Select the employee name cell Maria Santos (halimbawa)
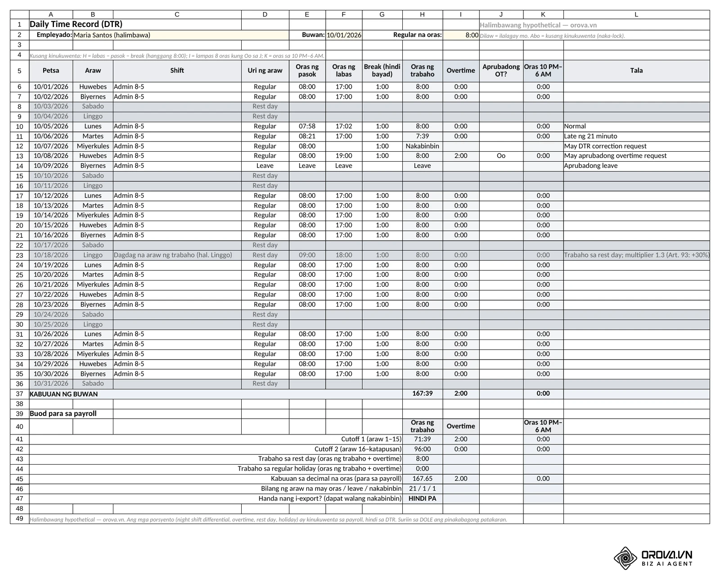This screenshot has height=588, width=720. (180, 35)
